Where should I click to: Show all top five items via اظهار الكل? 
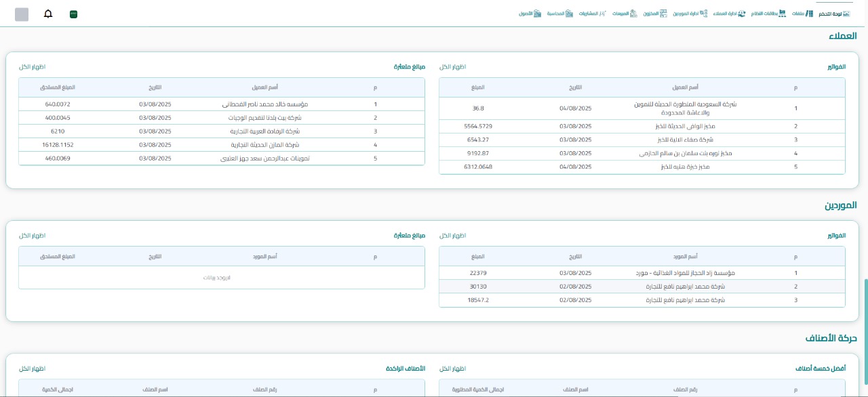point(452,369)
